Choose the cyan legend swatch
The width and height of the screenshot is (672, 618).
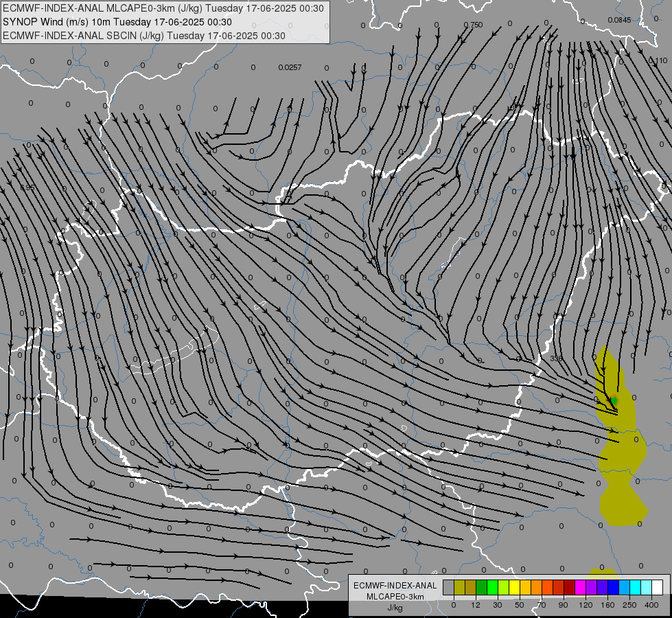point(636,587)
